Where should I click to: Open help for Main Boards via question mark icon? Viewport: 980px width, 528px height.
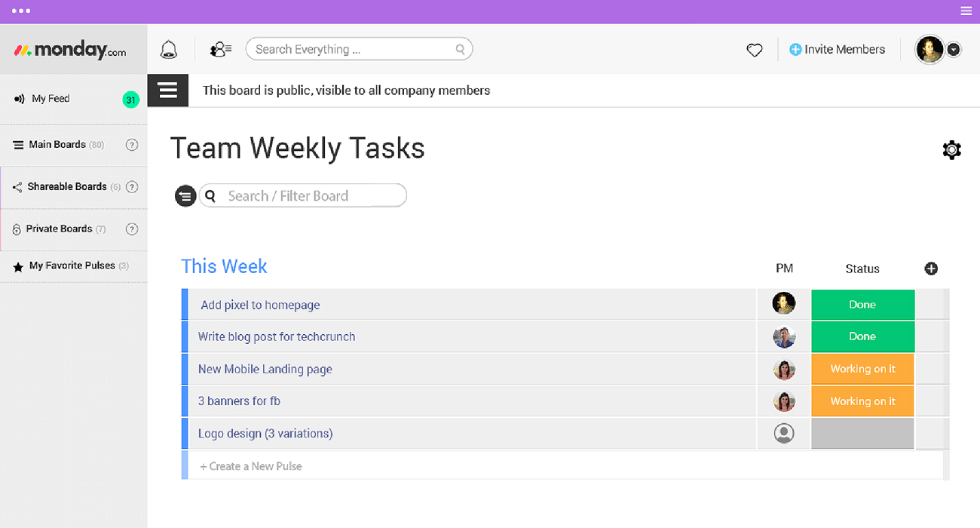(132, 145)
